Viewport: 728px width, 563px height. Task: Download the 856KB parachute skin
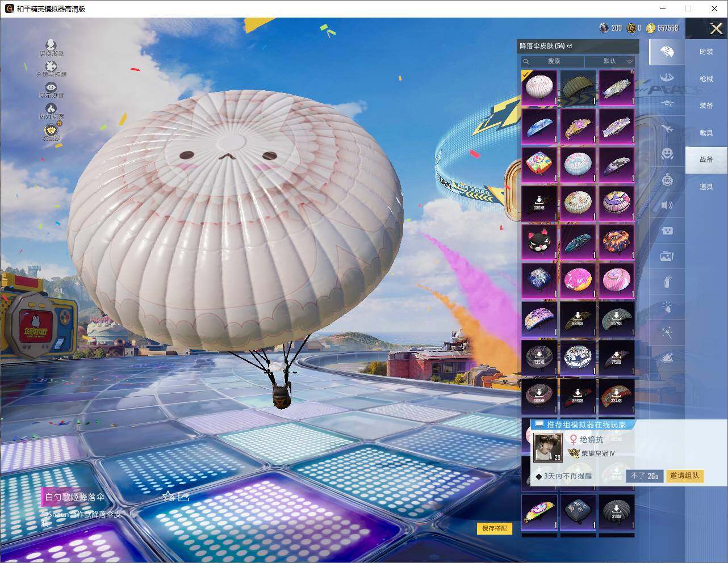pos(578,396)
